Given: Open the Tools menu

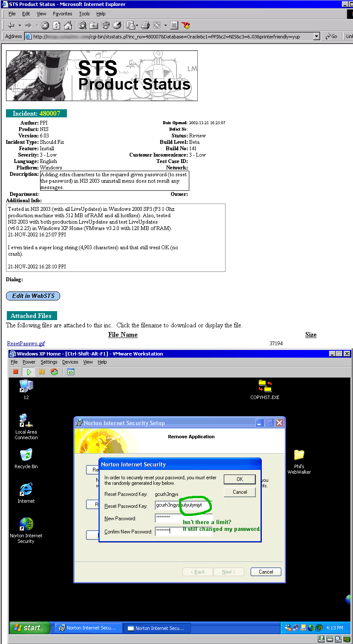Looking at the screenshot, I should tap(84, 14).
